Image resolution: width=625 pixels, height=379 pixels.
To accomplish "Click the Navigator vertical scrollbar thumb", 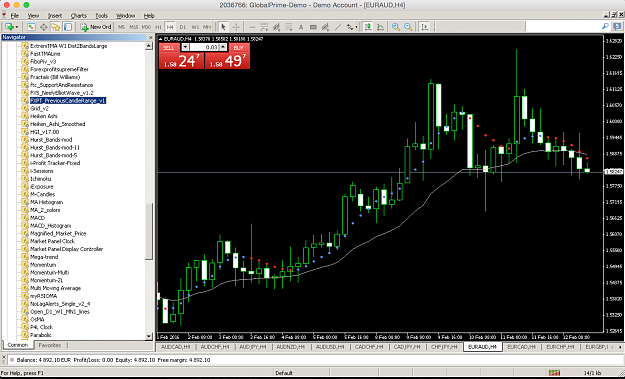I will tap(149, 231).
